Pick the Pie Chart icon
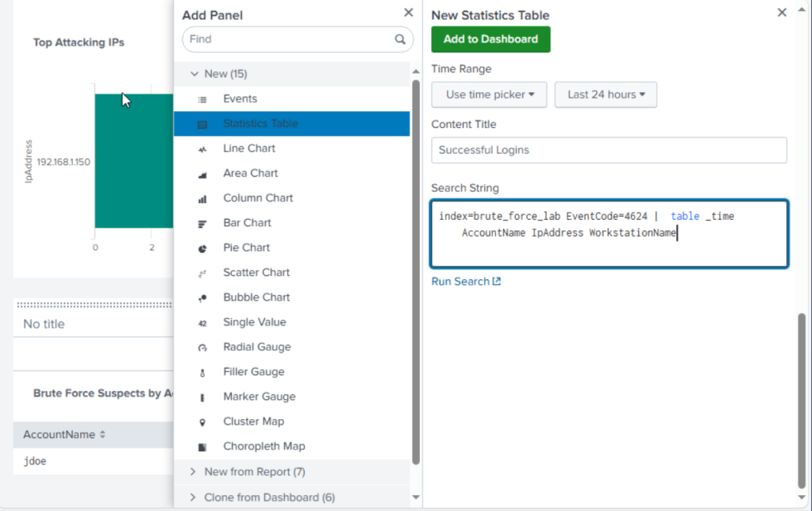The width and height of the screenshot is (812, 511). [202, 248]
